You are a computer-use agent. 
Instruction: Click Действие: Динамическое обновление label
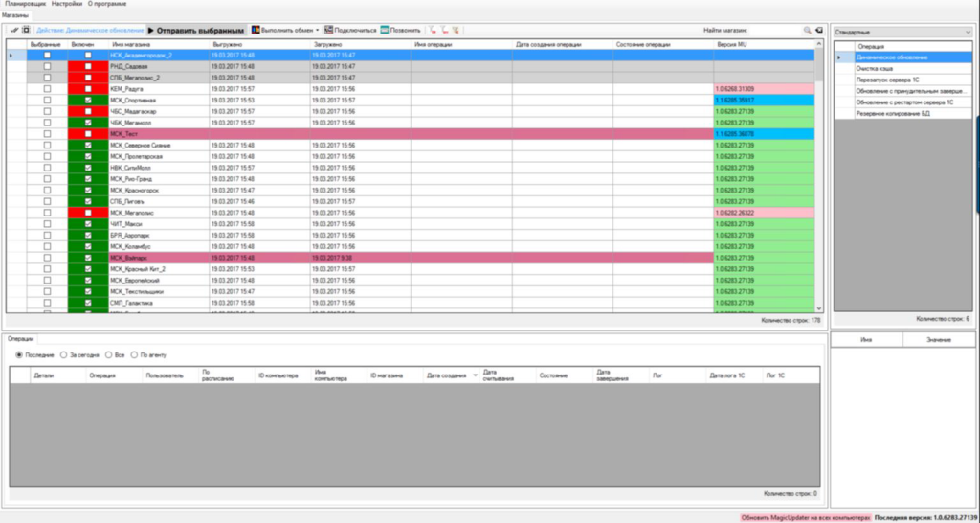pos(89,30)
